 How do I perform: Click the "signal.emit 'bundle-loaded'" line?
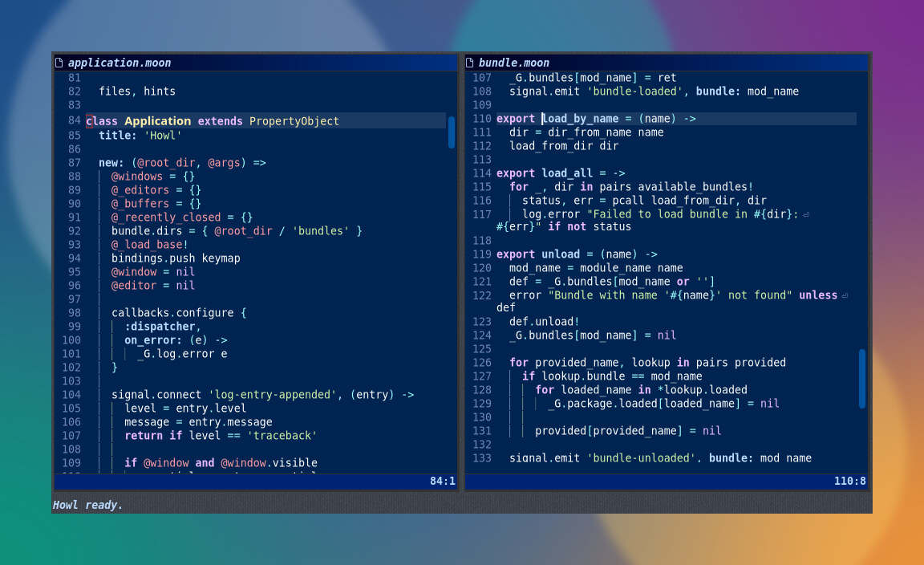[x=654, y=91]
